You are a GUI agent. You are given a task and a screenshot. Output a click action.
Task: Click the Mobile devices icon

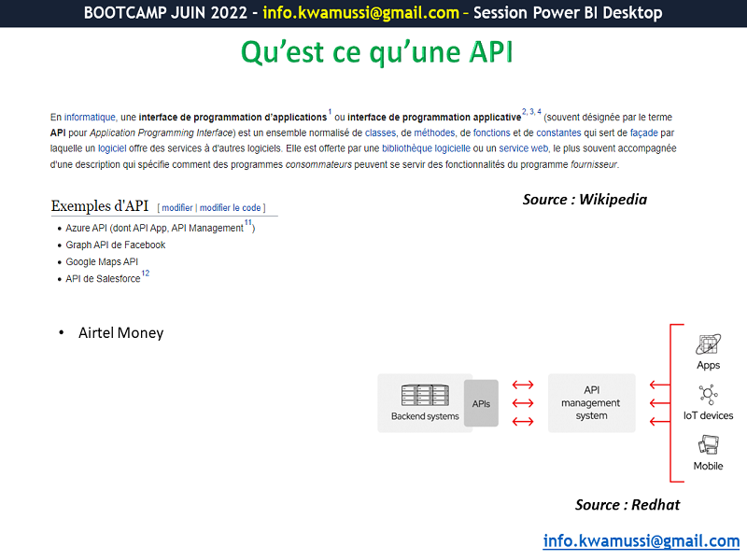708,445
